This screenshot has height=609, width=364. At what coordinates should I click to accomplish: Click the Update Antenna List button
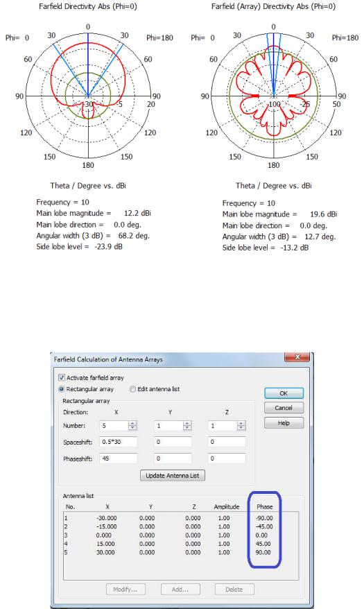click(x=173, y=475)
